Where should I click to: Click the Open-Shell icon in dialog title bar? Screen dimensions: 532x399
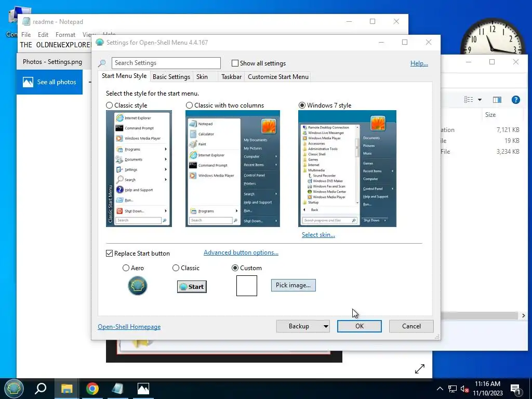99,43
